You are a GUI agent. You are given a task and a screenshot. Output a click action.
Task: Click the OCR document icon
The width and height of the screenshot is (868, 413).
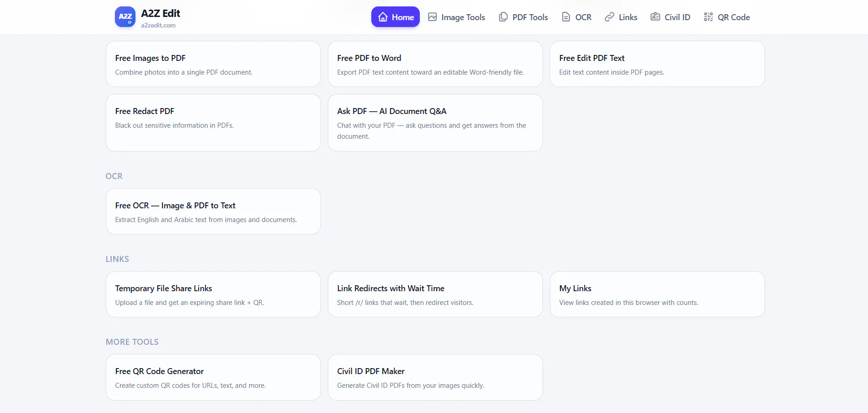566,17
